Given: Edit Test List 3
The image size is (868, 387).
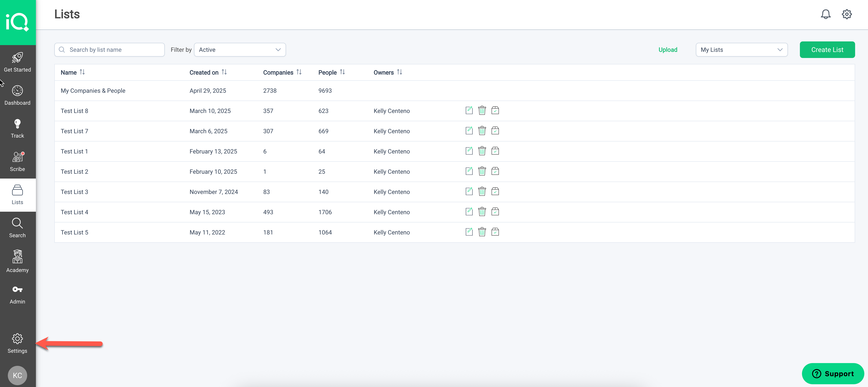Looking at the screenshot, I should coord(469,191).
